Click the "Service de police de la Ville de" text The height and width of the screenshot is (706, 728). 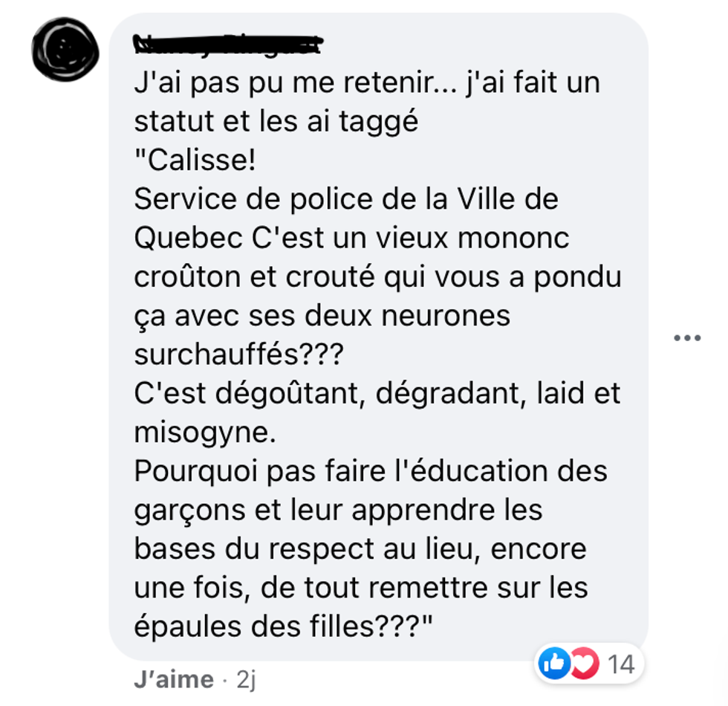[x=346, y=199]
